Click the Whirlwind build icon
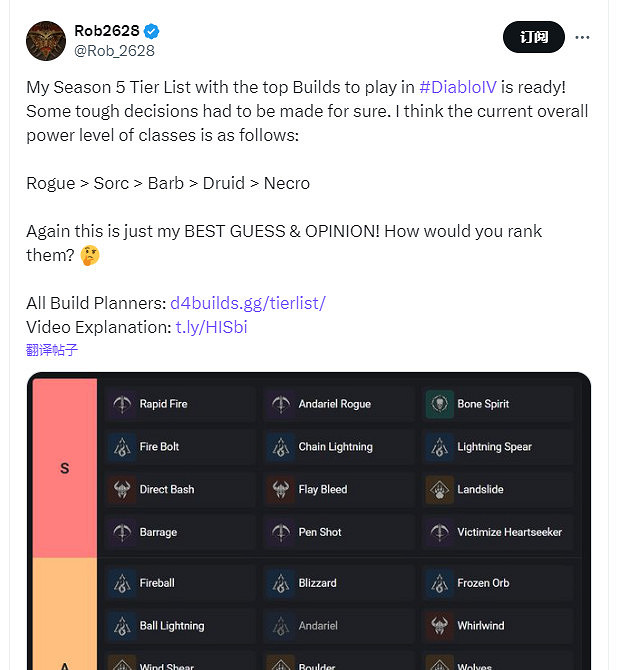Screen dimensions: 621x670 point(440,626)
